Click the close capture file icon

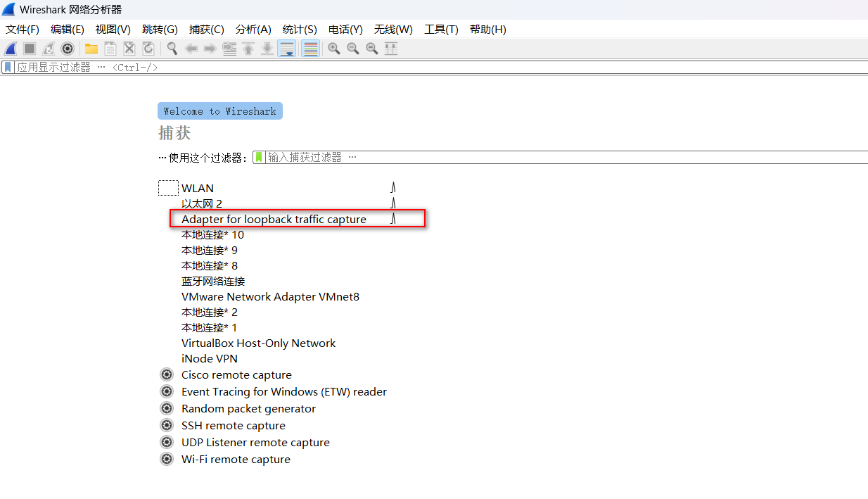129,49
